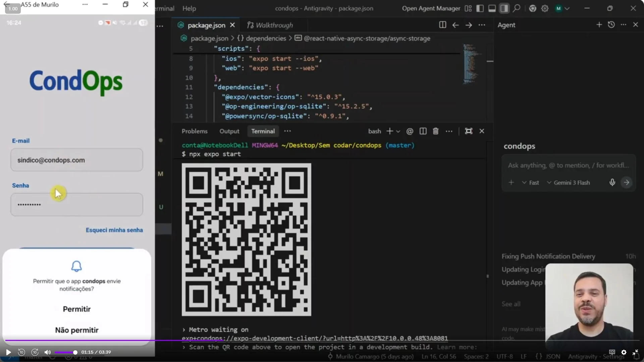The image size is (644, 362).
Task: Click Open Agent Manager button
Action: (431, 8)
